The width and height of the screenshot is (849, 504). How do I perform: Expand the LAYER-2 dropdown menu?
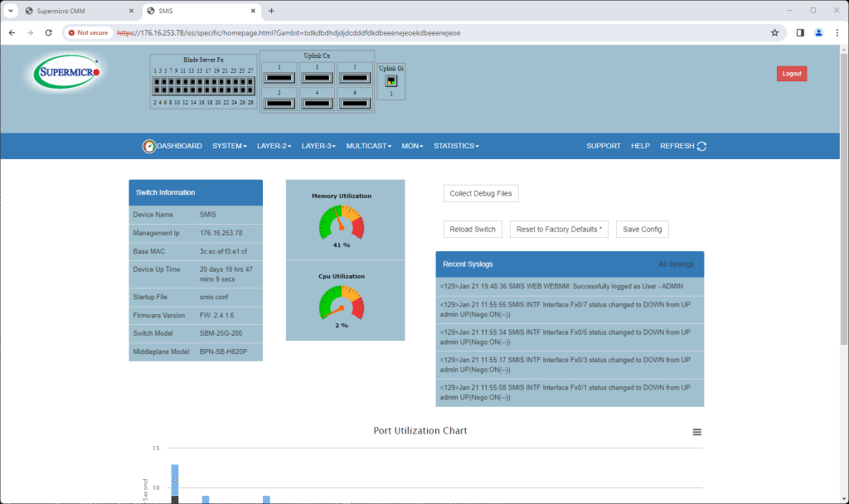click(274, 146)
